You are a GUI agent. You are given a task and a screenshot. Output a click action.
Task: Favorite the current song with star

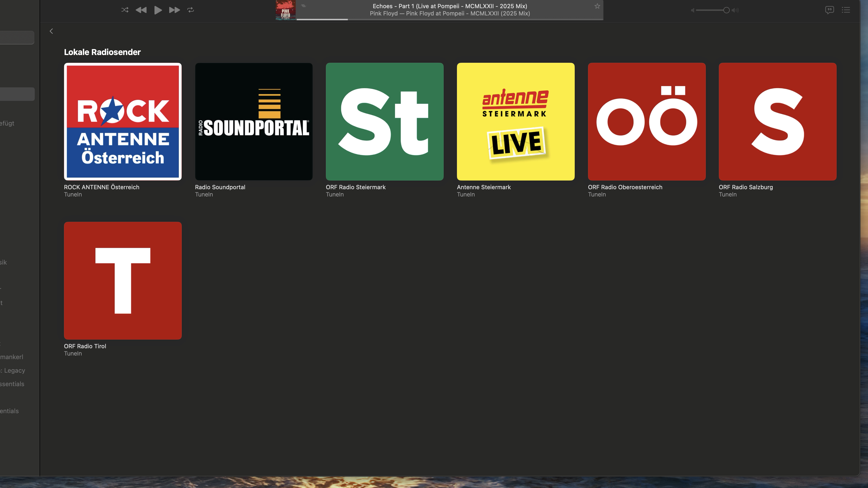[597, 6]
